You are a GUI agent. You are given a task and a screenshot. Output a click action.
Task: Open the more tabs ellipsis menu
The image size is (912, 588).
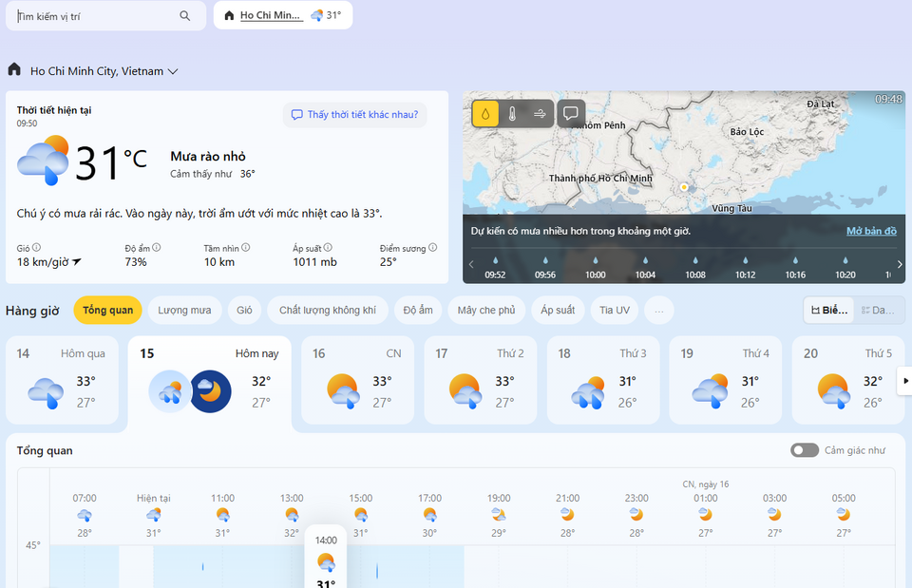[659, 310]
